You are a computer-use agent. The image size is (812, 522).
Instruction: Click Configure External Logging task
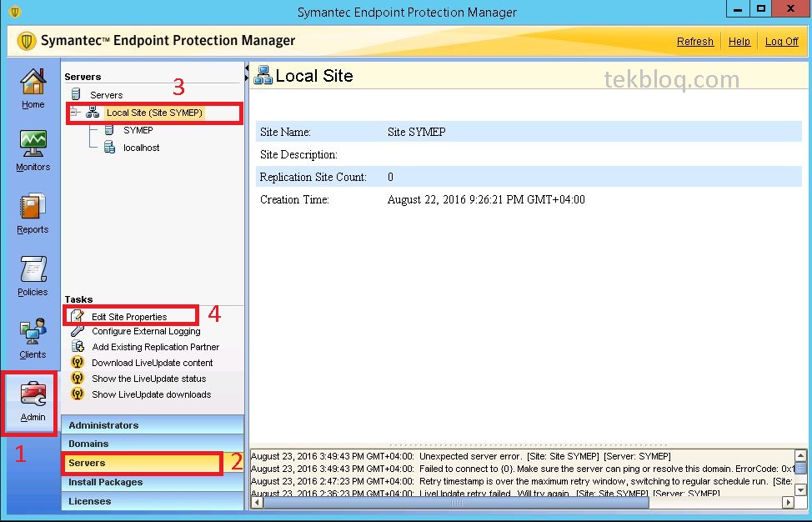[x=146, y=331]
